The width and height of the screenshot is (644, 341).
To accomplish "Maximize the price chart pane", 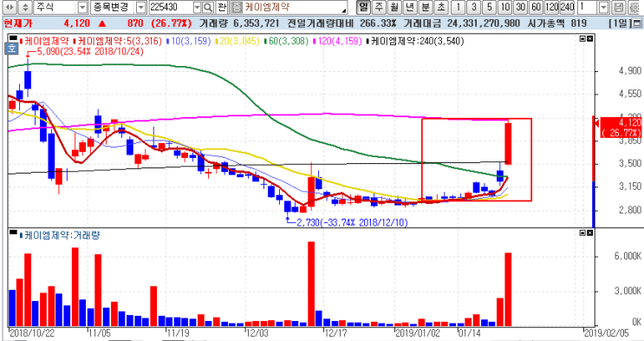I will (x=582, y=39).
